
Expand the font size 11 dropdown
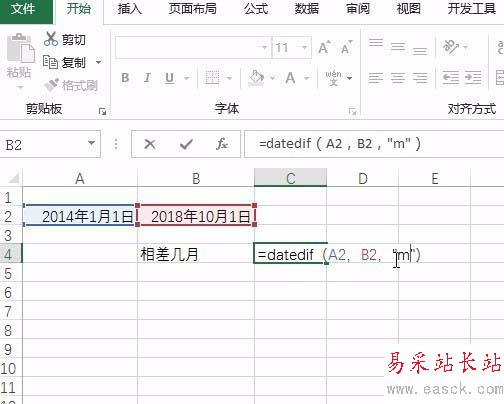(x=304, y=47)
